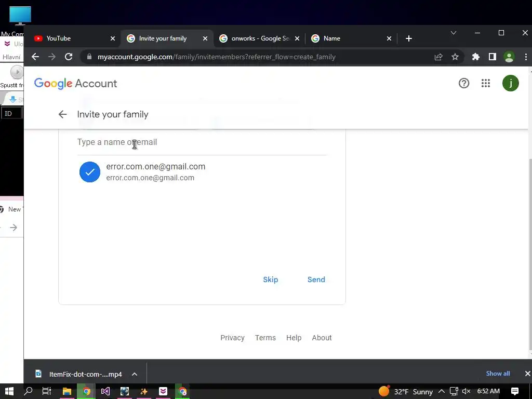The width and height of the screenshot is (532, 399).
Task: Click Chrome icon on the taskbar
Action: (86, 392)
